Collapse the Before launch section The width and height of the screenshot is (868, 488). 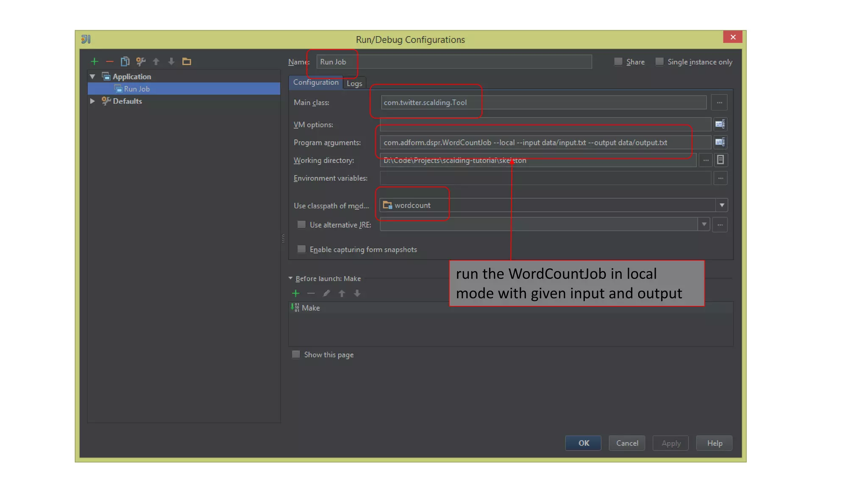(x=291, y=278)
